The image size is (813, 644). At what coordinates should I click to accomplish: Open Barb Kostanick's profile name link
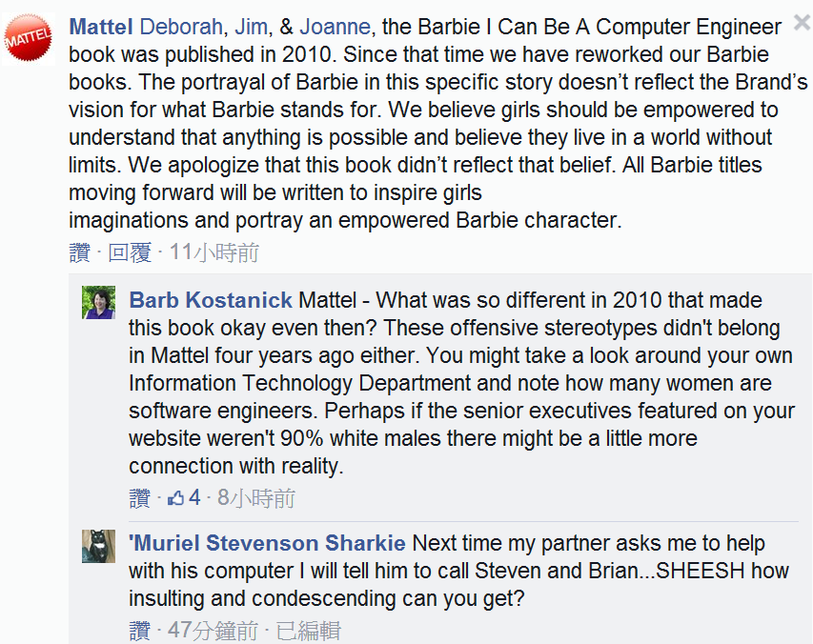(x=211, y=300)
